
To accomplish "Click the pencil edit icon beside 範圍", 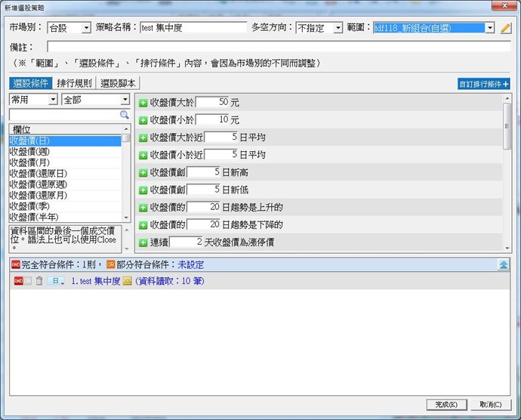I will click(x=506, y=28).
